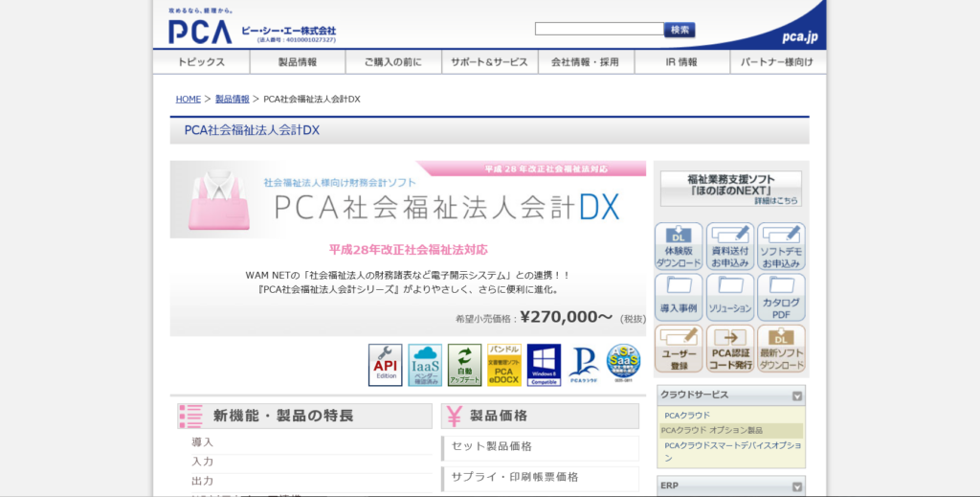Click the API Edition badge icon

click(x=385, y=365)
